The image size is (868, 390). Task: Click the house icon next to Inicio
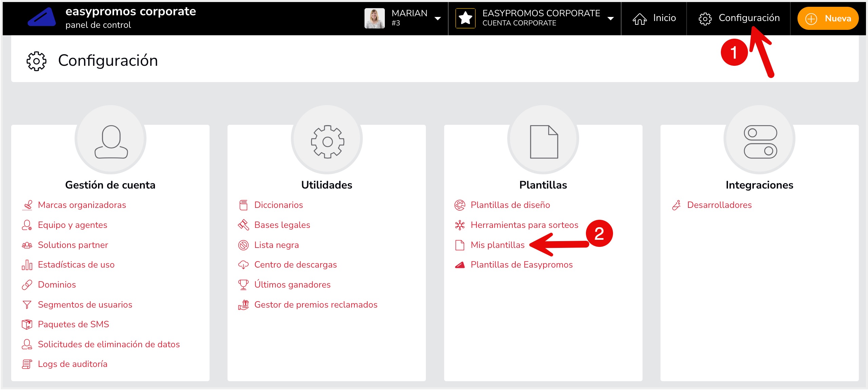(639, 19)
